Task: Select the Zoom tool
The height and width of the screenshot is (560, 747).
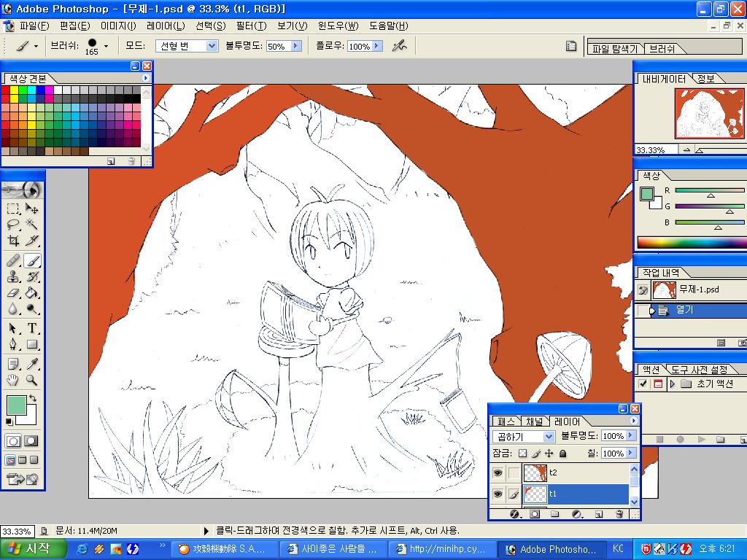Action: pyautogui.click(x=32, y=380)
